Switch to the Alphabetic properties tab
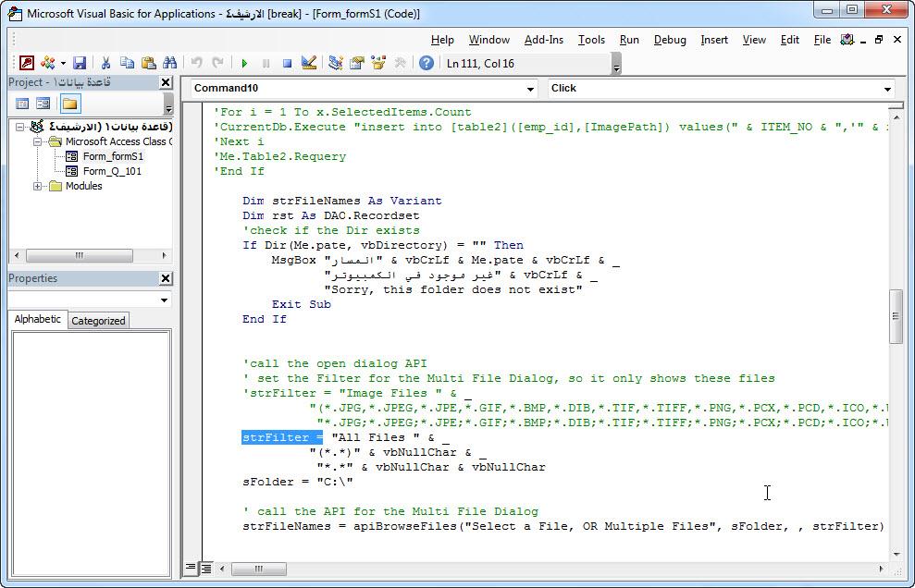The width and height of the screenshot is (915, 588). tap(37, 320)
